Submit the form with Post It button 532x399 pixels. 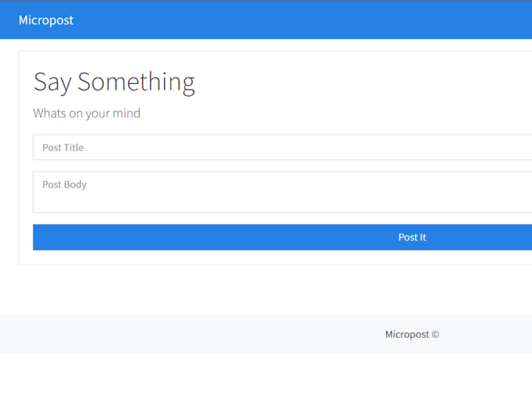pyautogui.click(x=282, y=237)
